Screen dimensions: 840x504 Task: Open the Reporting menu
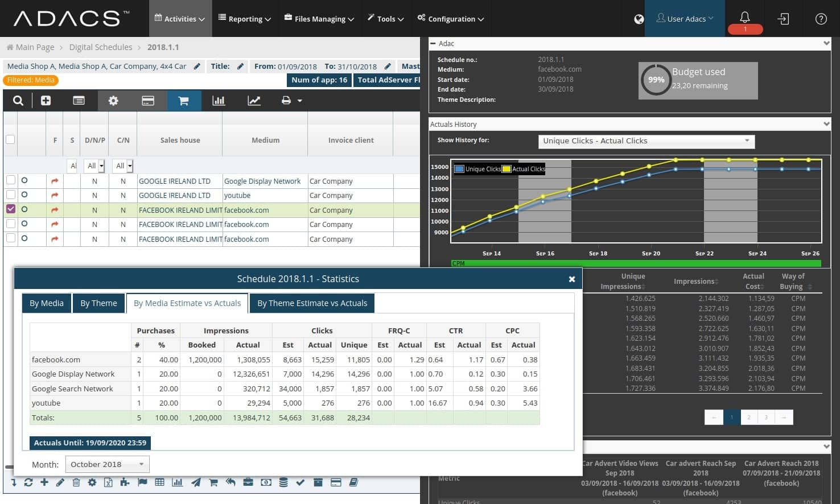coord(245,19)
